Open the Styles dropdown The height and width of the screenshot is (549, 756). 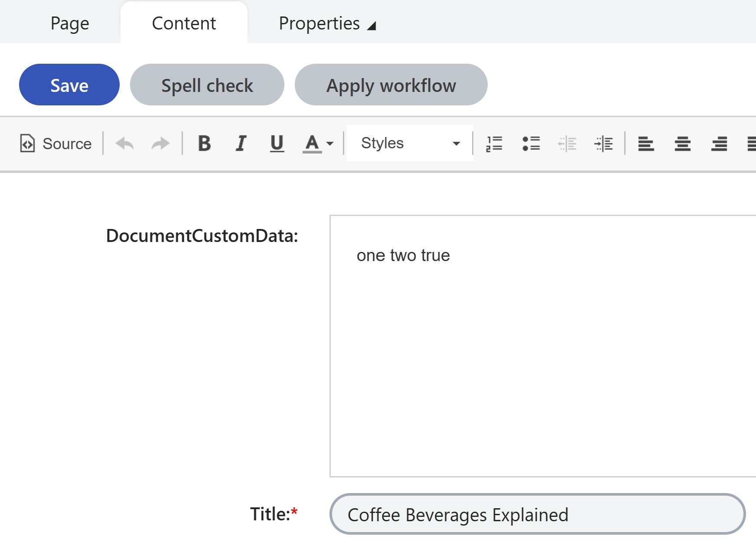[x=410, y=143]
